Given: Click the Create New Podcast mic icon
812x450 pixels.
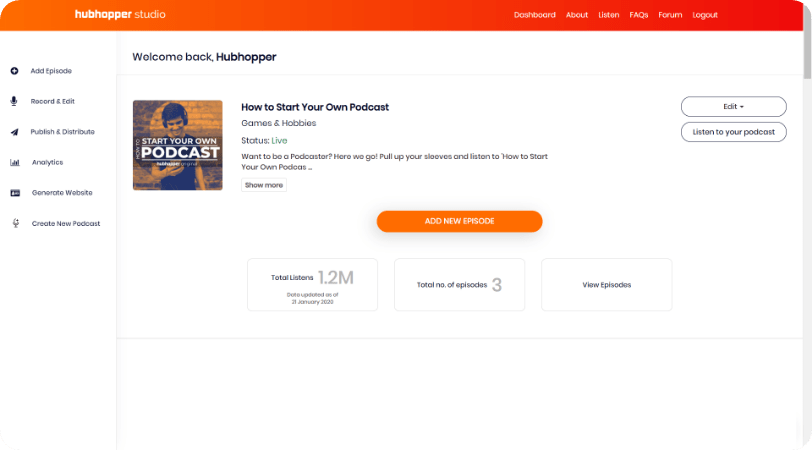Looking at the screenshot, I should click(x=16, y=223).
